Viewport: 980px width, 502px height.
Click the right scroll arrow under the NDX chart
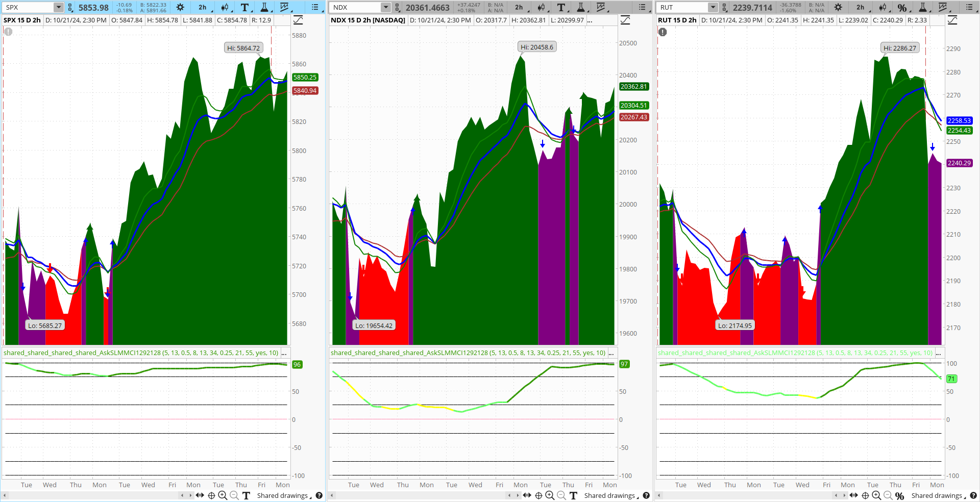(517, 495)
